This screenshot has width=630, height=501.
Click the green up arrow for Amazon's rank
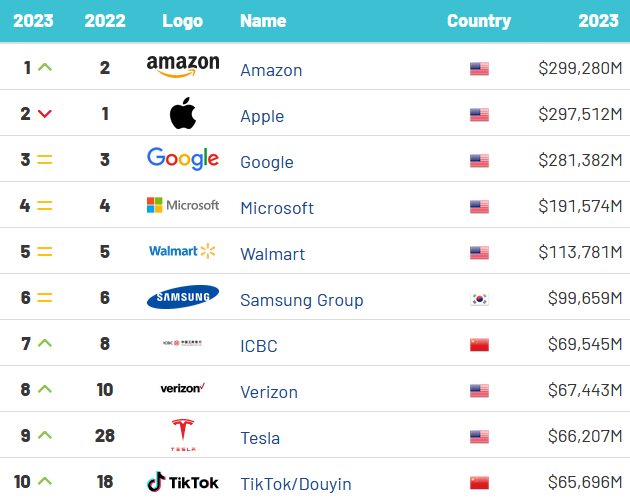pyautogui.click(x=44, y=68)
